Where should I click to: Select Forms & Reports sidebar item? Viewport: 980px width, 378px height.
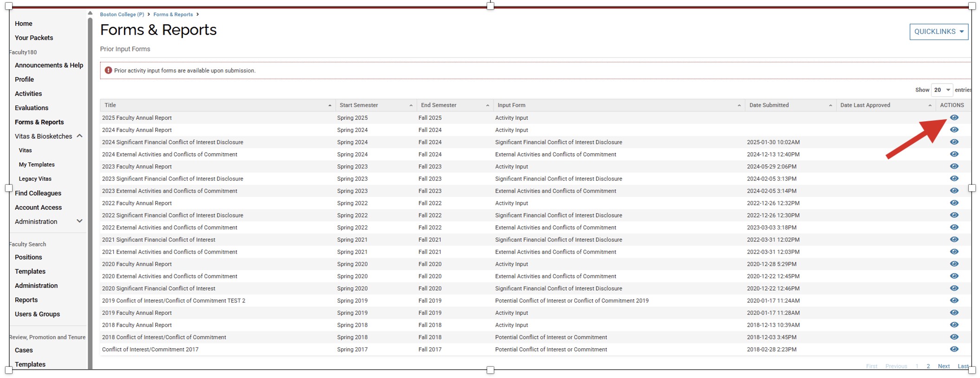(39, 122)
